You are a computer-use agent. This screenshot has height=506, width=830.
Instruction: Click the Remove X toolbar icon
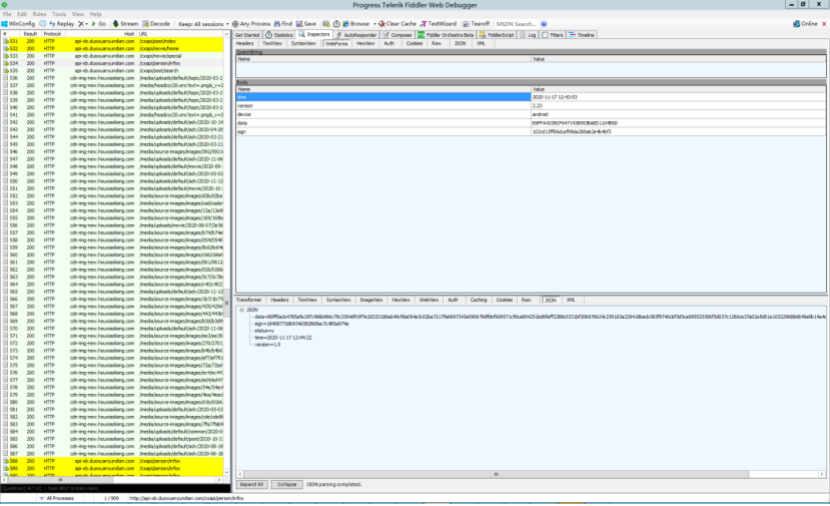coord(83,24)
